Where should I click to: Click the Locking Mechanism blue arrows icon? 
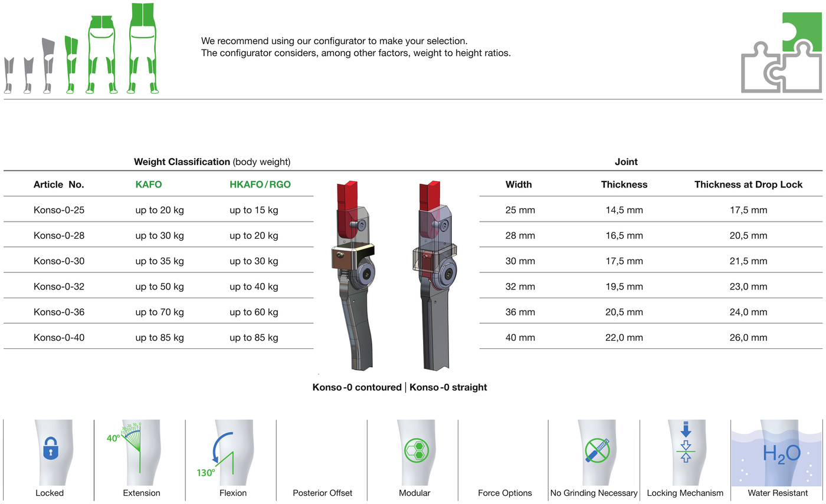686,442
